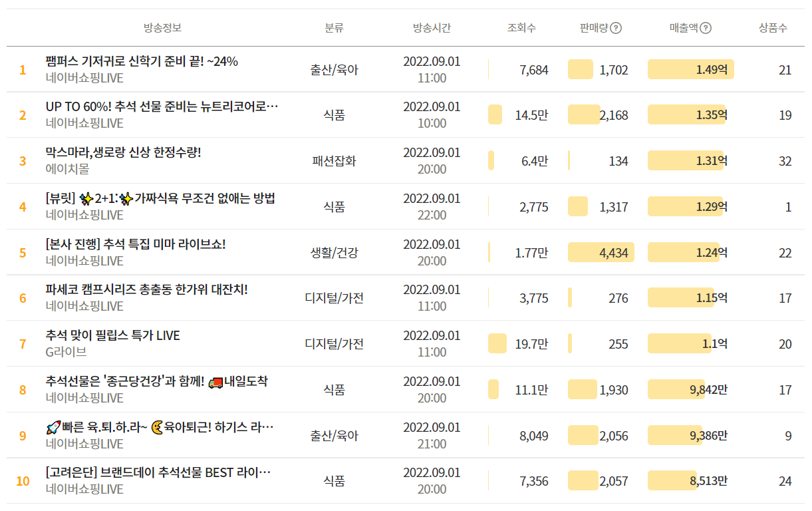The width and height of the screenshot is (812, 511).
Task: Click 네이버쇼핑LIVE under the 팸퍼스 broadcast
Action: tap(84, 78)
